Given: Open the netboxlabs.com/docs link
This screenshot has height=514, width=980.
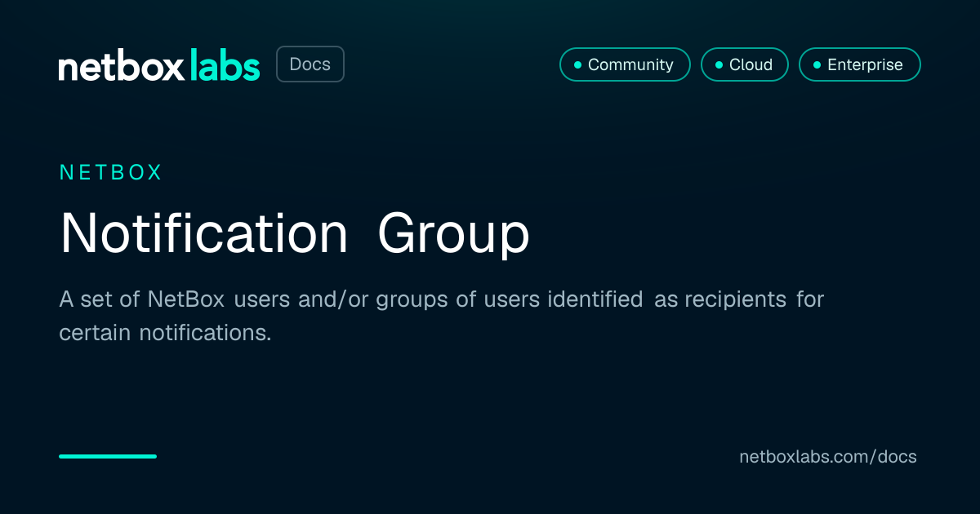Looking at the screenshot, I should (828, 457).
